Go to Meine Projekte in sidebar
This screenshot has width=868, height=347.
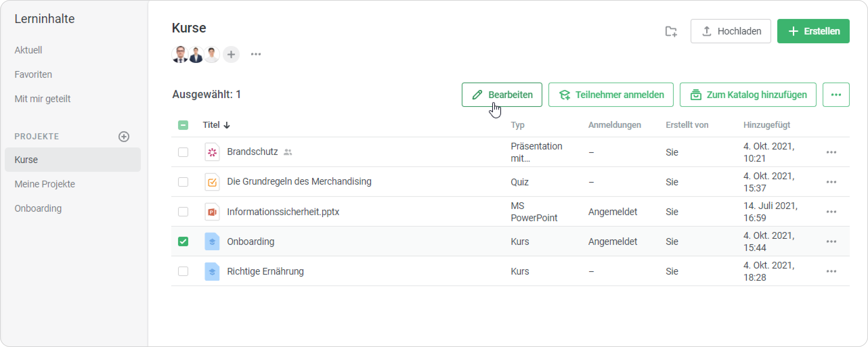(45, 184)
